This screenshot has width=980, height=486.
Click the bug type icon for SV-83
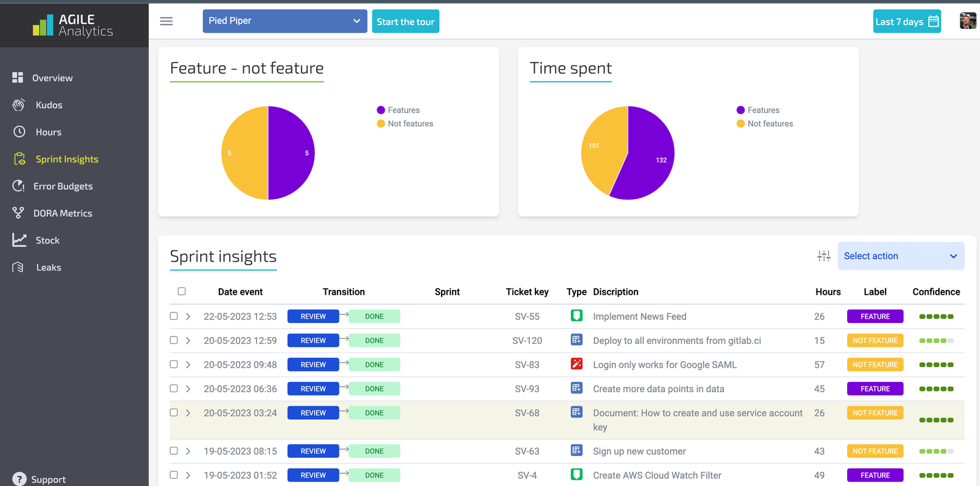coord(576,364)
